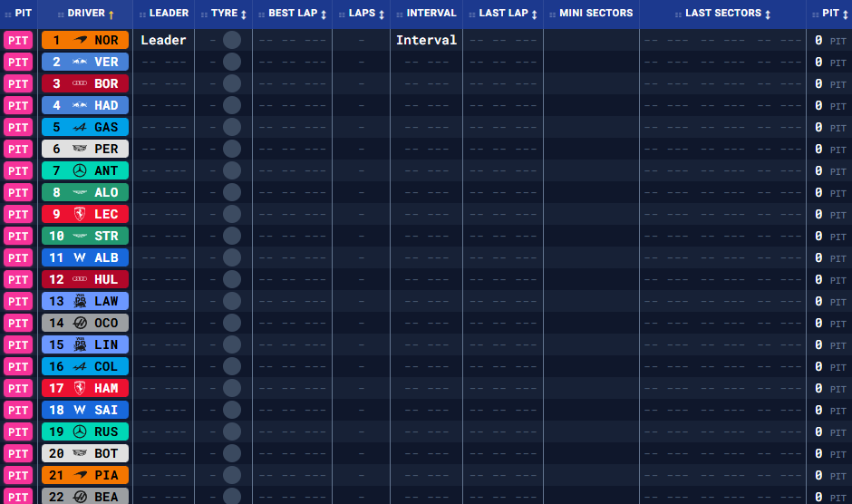852x504 pixels.
Task: Click the drag handle beside MINI SECTORS header
Action: coord(551,15)
